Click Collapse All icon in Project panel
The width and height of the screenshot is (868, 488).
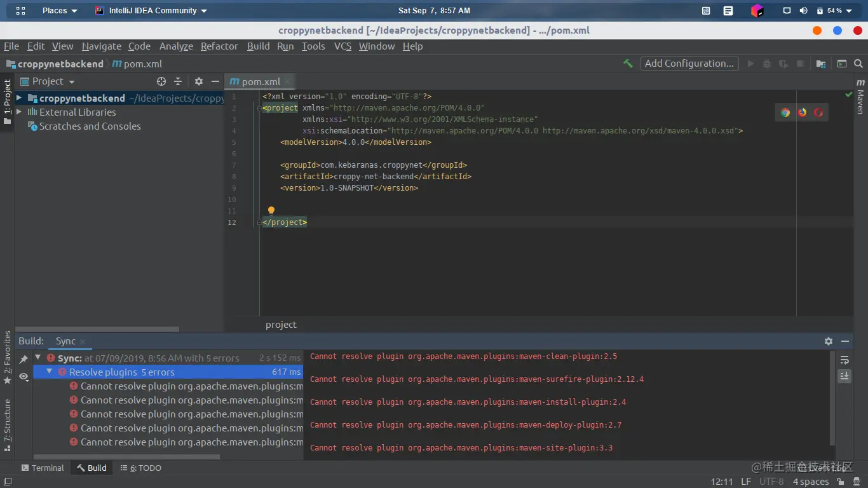[x=178, y=81]
